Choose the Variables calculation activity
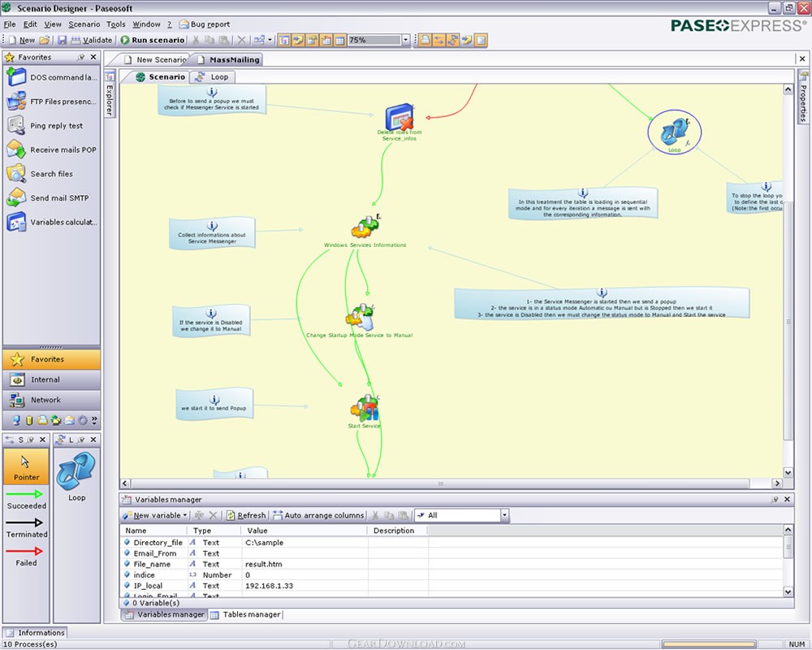Viewport: 812px width, 650px height. coord(52,222)
